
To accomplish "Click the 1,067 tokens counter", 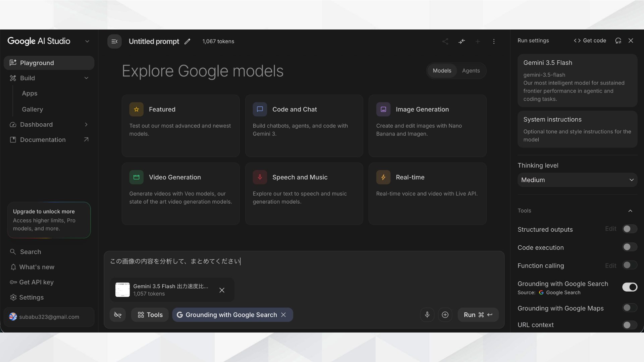I will click(218, 42).
